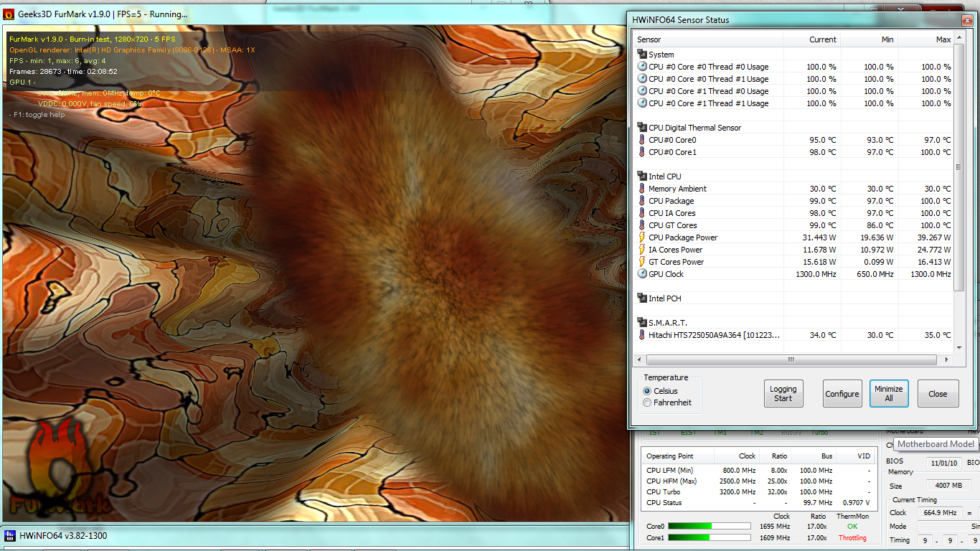Click the horizontal scrollbar thumb in sensor list
Screen dimensions: 980x551
(x=791, y=359)
